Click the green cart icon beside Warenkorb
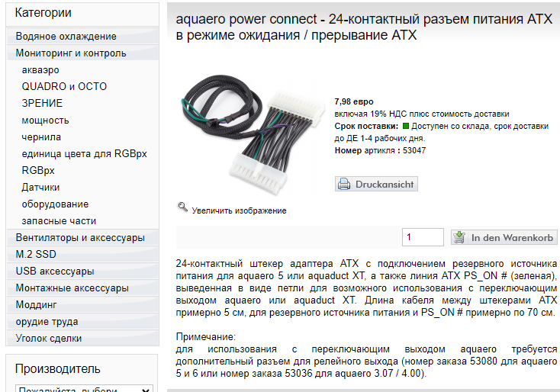This screenshot has height=392, width=560. pos(459,237)
